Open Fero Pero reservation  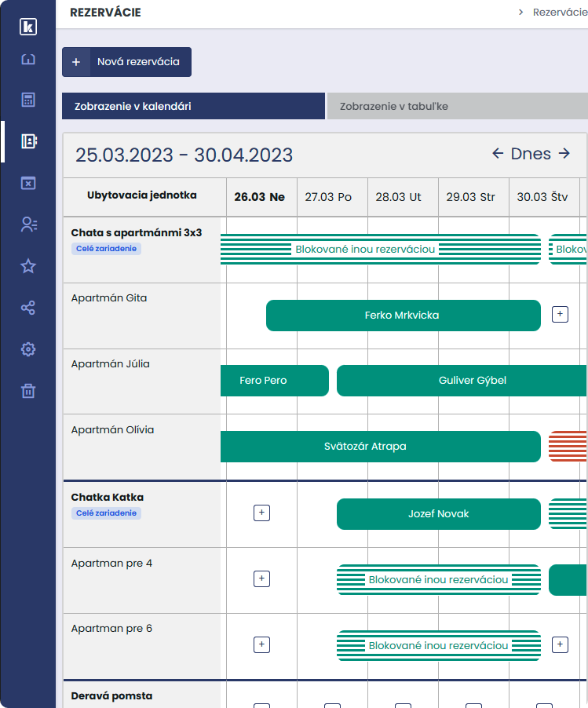(275, 381)
